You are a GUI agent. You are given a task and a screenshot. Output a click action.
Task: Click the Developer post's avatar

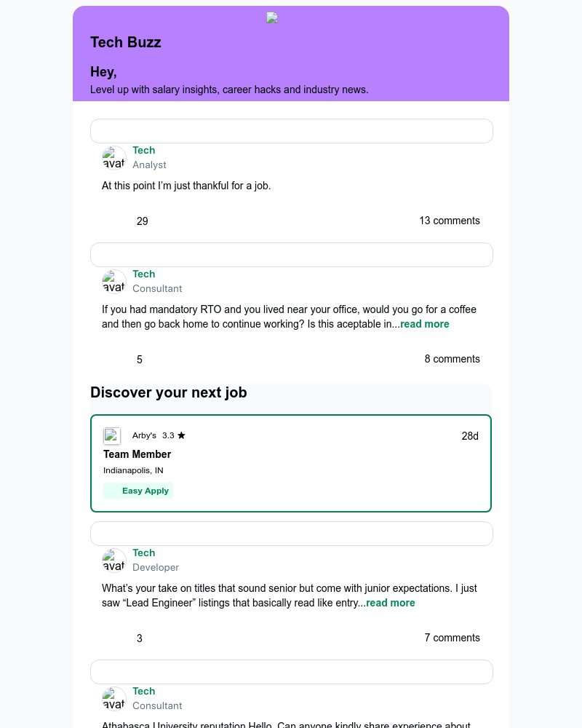pos(114,561)
